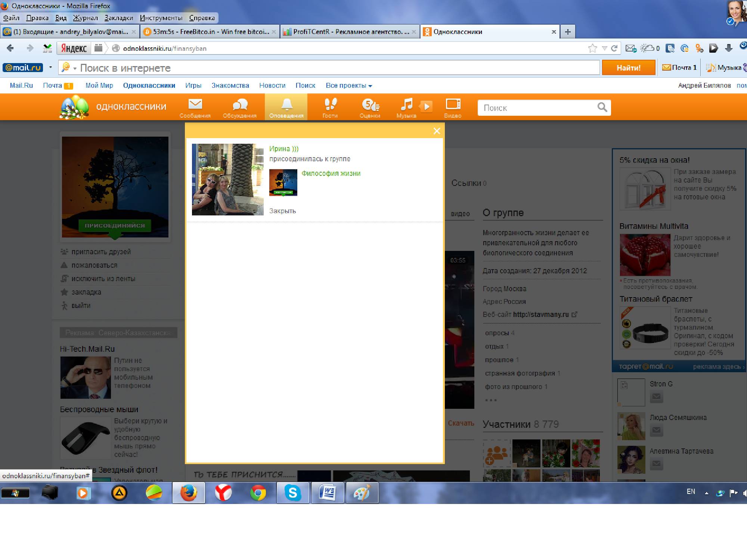The width and height of the screenshot is (747, 560).
Task: Click the weather toolbar icon
Action: (x=650, y=48)
